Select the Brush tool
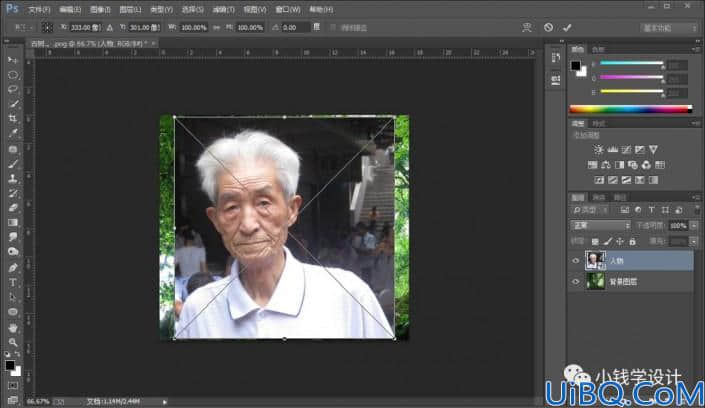The height and width of the screenshot is (408, 705). point(13,164)
